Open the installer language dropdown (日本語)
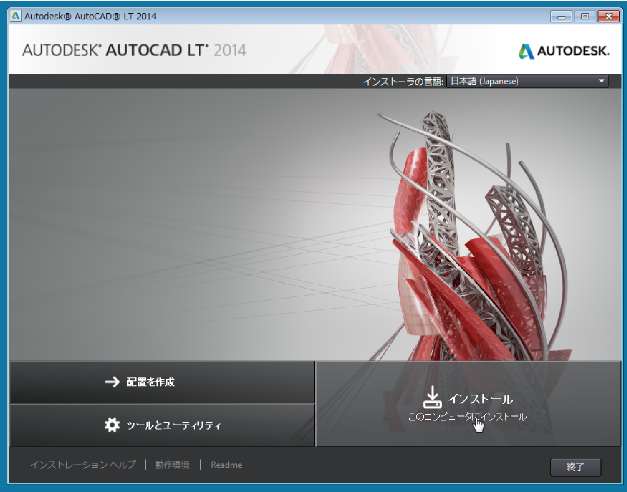This screenshot has width=627, height=492. click(x=527, y=81)
